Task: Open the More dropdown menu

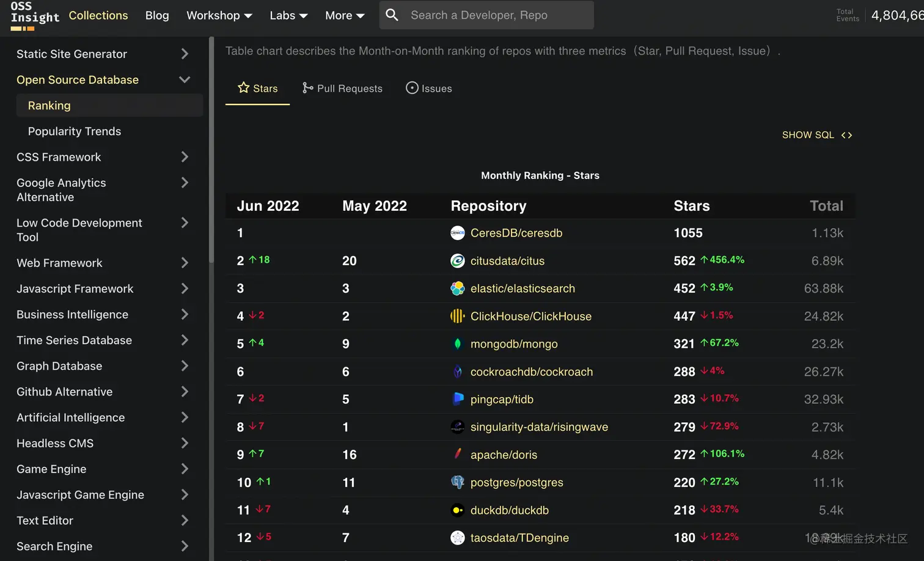Action: point(345,15)
